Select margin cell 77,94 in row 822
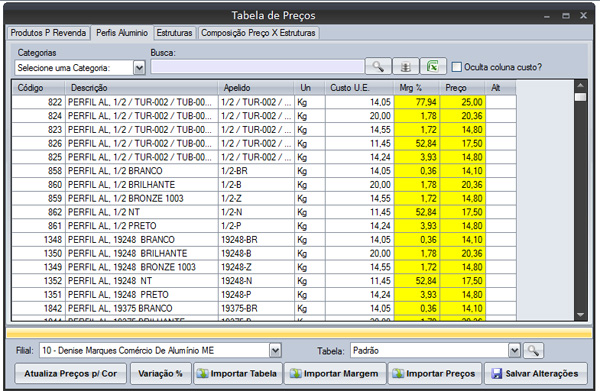Viewport: 600px width, 391px height. 417,102
